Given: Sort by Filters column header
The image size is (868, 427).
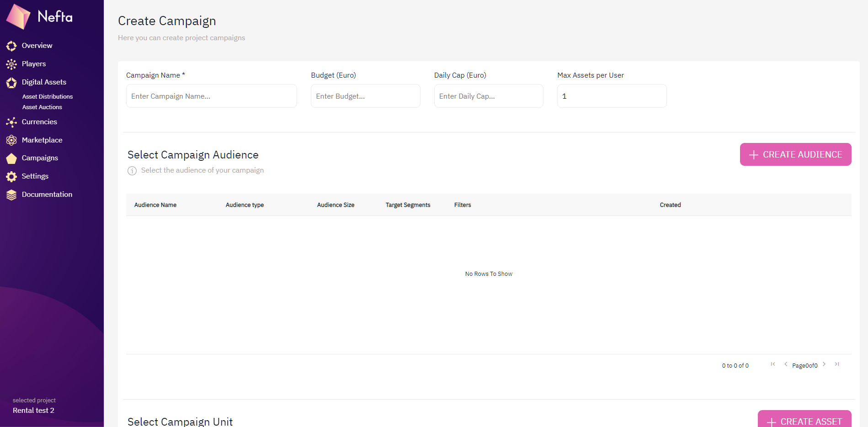Looking at the screenshot, I should [x=463, y=205].
